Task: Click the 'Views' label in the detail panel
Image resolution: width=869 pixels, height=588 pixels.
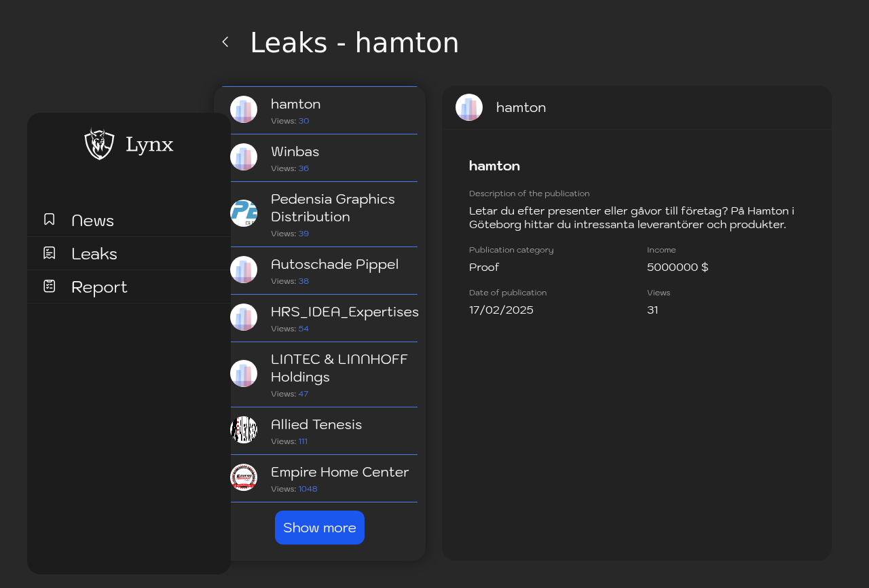Action: 659,293
